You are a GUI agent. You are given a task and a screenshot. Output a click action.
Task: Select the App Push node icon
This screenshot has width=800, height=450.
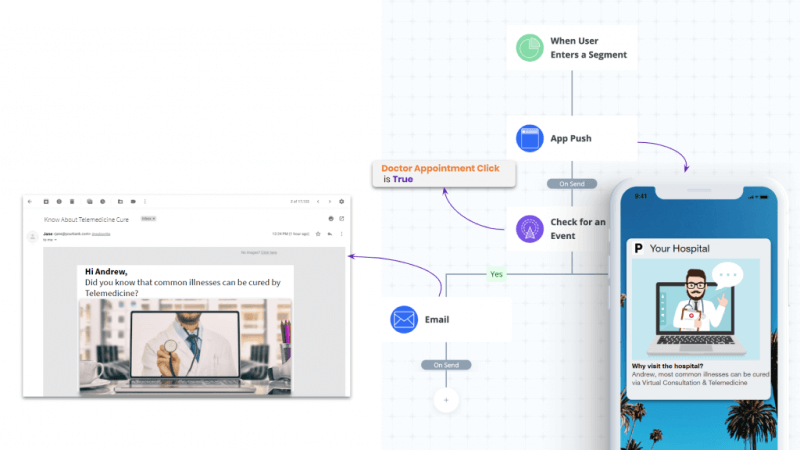click(529, 138)
